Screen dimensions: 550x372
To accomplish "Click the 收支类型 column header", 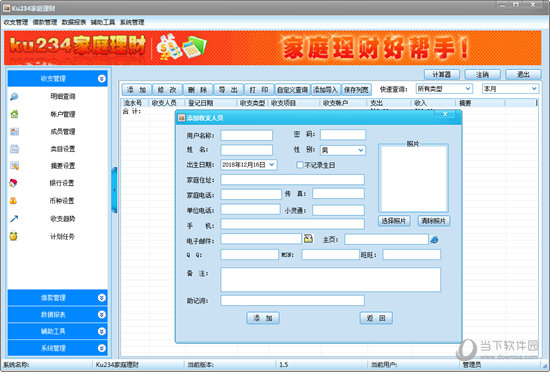I will (252, 103).
